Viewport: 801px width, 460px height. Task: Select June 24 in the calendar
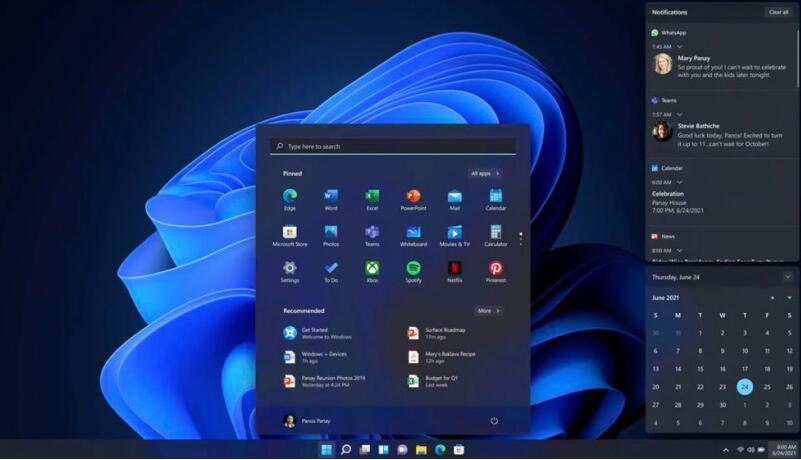744,387
